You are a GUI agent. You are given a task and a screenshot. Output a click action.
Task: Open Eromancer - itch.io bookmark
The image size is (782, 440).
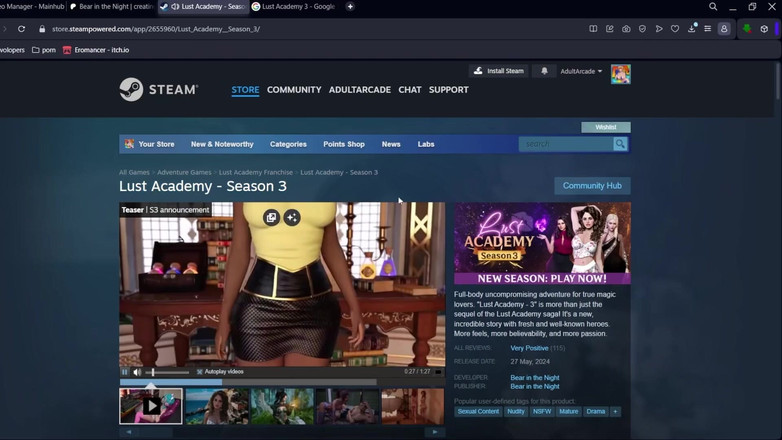pos(96,50)
